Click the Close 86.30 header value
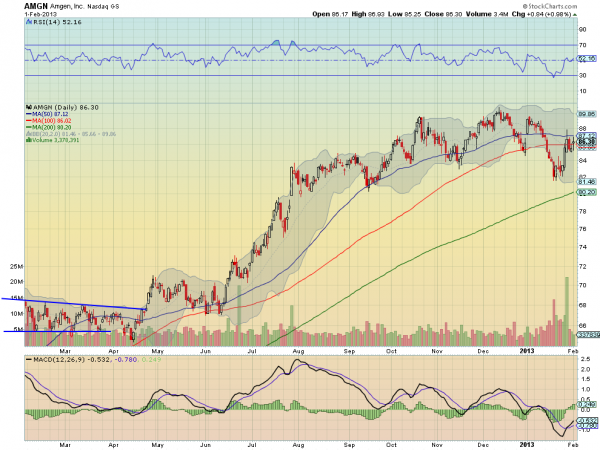 [x=443, y=14]
